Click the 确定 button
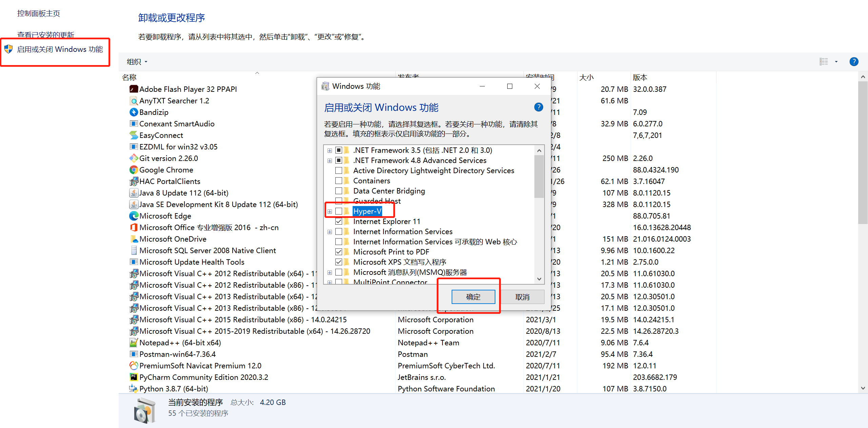868x428 pixels. pos(473,297)
